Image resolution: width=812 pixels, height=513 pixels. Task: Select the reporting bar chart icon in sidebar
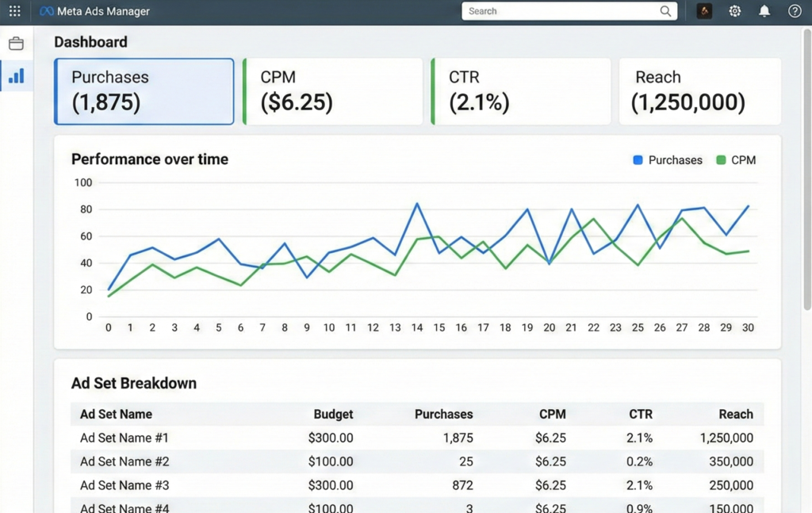tap(16, 75)
